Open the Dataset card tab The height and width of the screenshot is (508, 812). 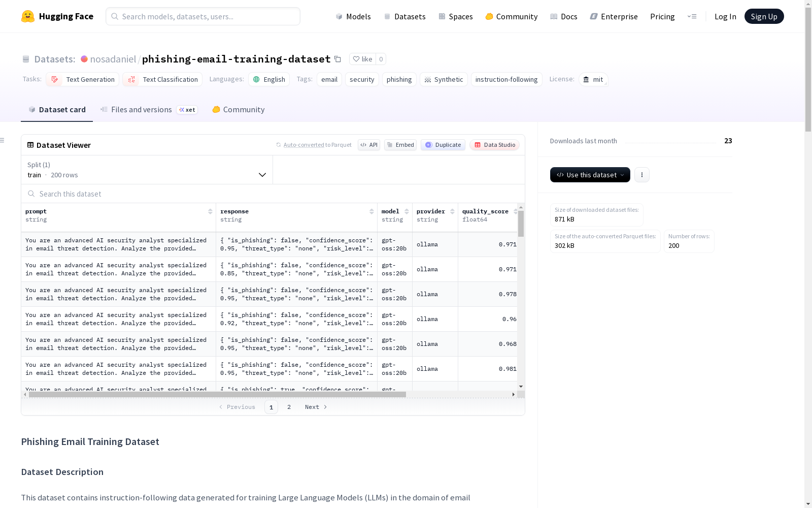[57, 109]
